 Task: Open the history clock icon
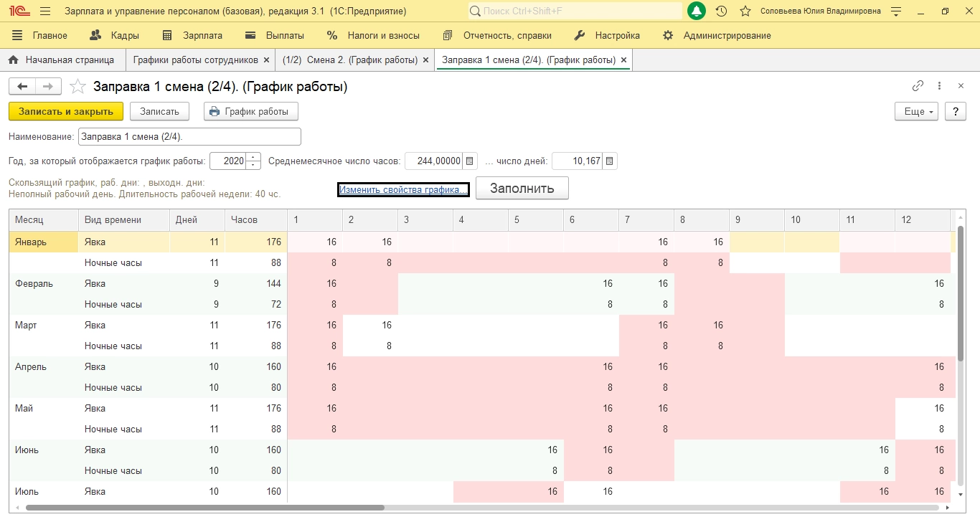(721, 11)
